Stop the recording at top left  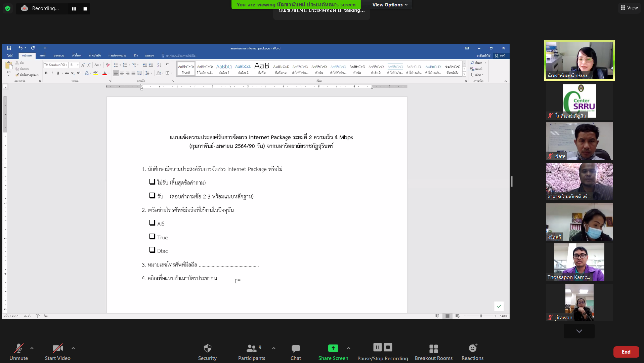[85, 9]
